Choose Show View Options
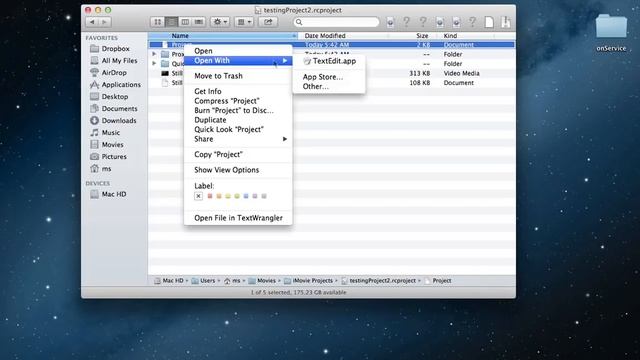The height and width of the screenshot is (360, 640). [x=238, y=170]
